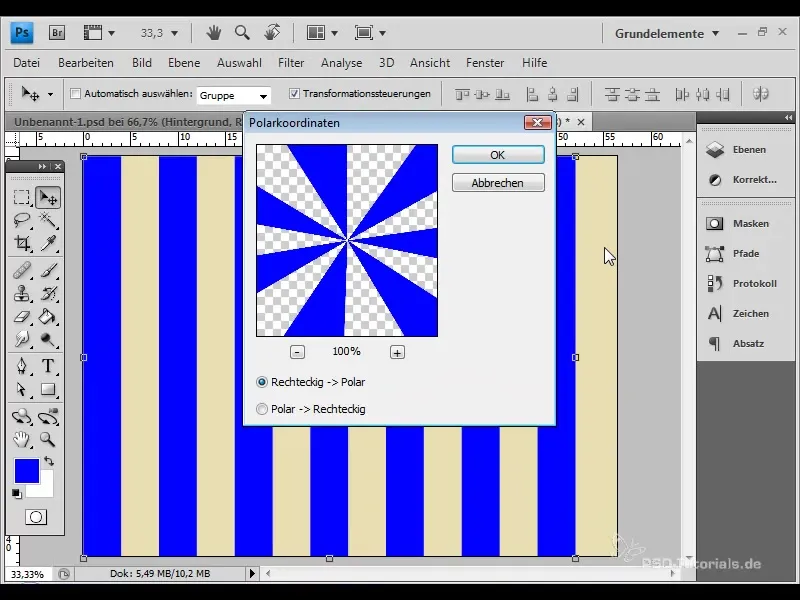This screenshot has height=600, width=800.
Task: Select the 3D Orbit camera tool
Action: pos(48,416)
